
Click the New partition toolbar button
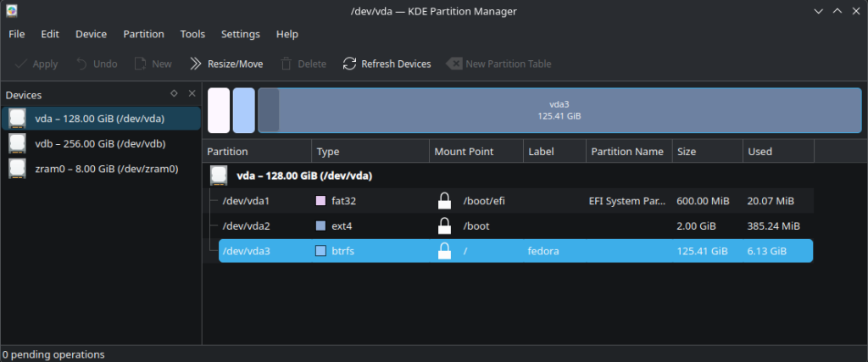click(153, 64)
